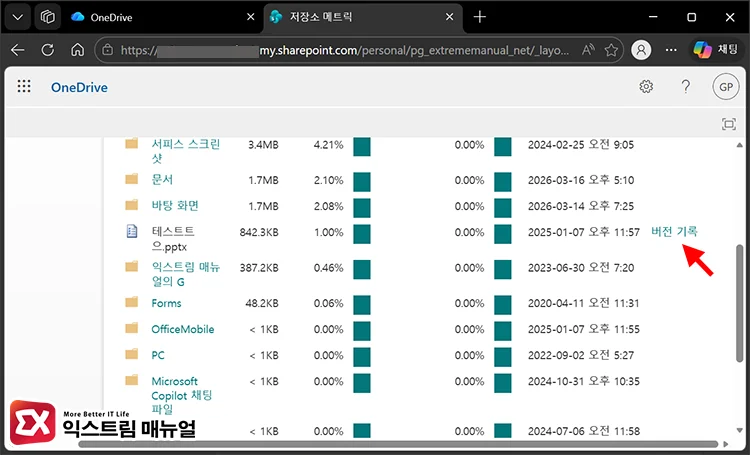The height and width of the screenshot is (455, 750).
Task: View site information lock icon
Action: pos(108,50)
